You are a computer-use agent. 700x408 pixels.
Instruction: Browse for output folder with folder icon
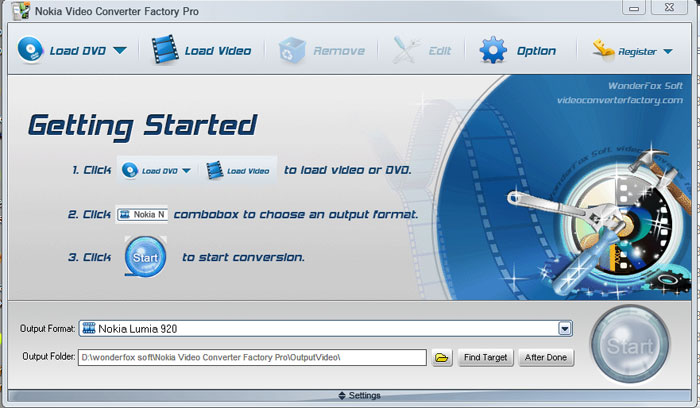click(442, 357)
